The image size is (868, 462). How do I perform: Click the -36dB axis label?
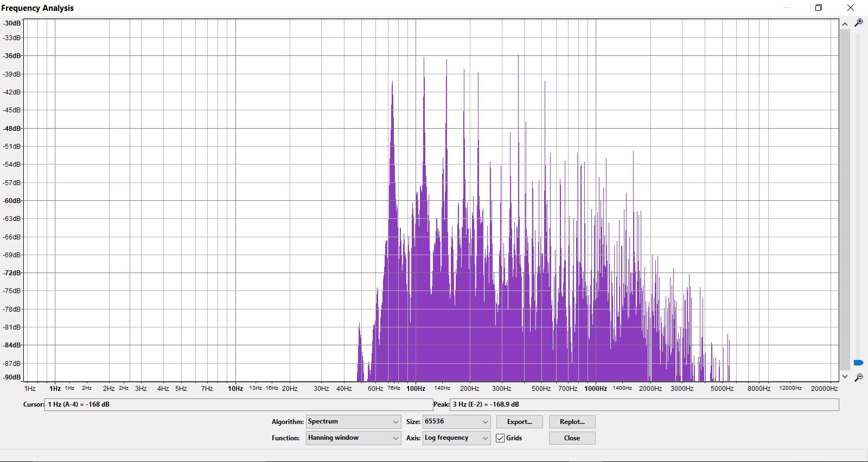(x=12, y=56)
